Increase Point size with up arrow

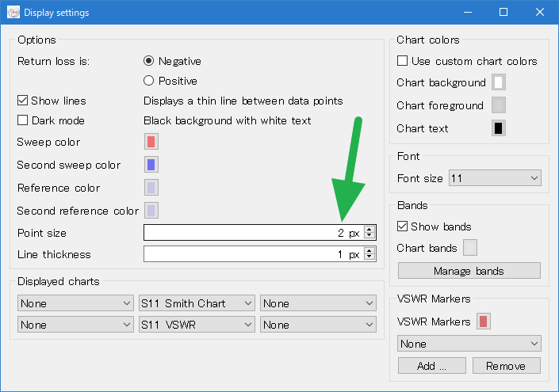pyautogui.click(x=369, y=230)
